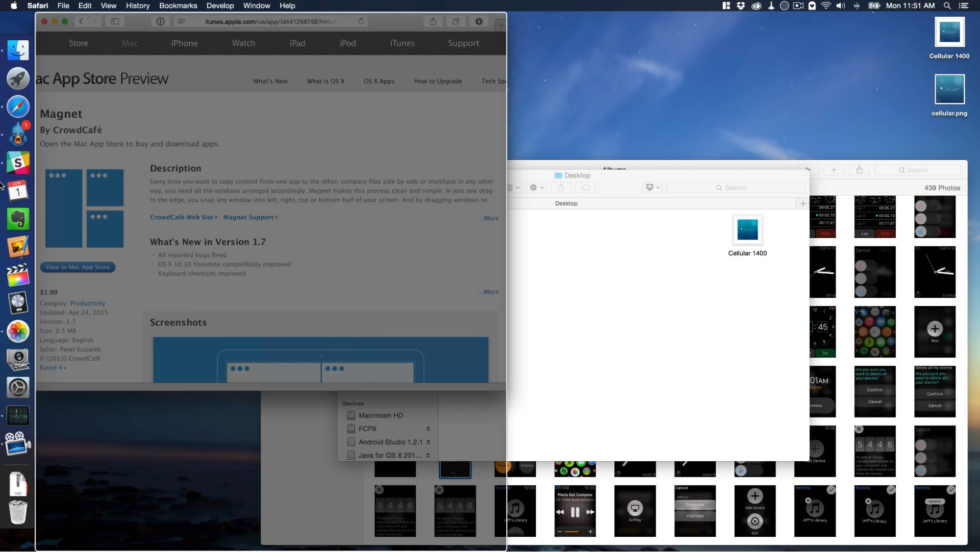Select AirPlay watch screenshot in Photos
980x552 pixels.
pyautogui.click(x=635, y=511)
